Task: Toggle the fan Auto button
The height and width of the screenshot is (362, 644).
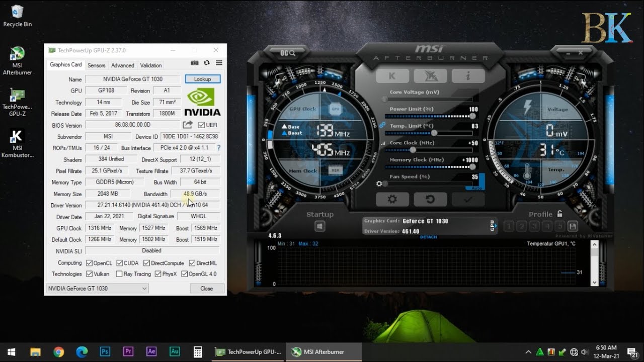Action: pyautogui.click(x=475, y=188)
